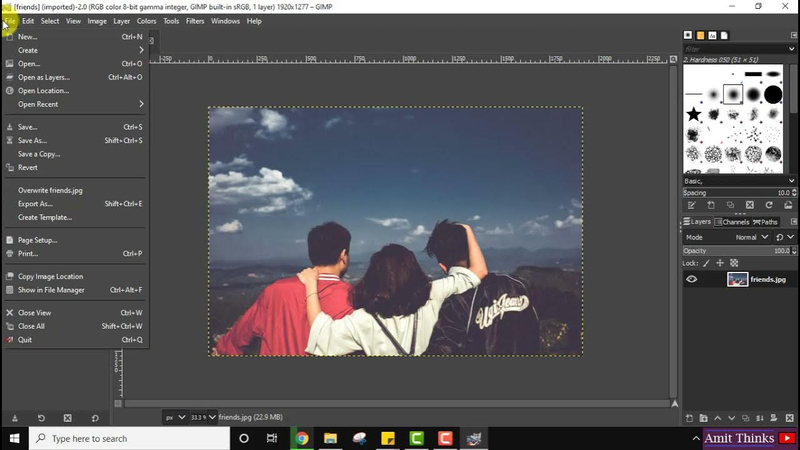This screenshot has height=450, width=800.
Task: Save tool preset icon in tool options
Action: tap(15, 418)
